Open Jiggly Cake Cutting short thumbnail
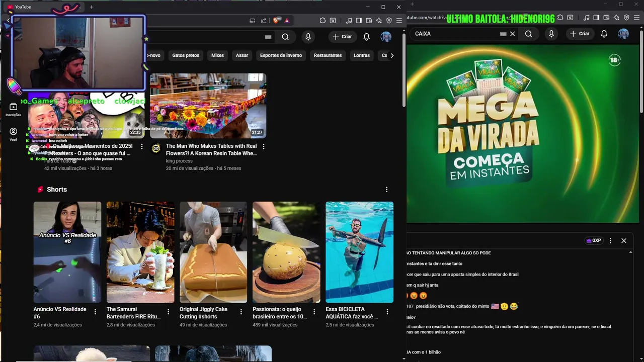644x362 pixels. 213,252
